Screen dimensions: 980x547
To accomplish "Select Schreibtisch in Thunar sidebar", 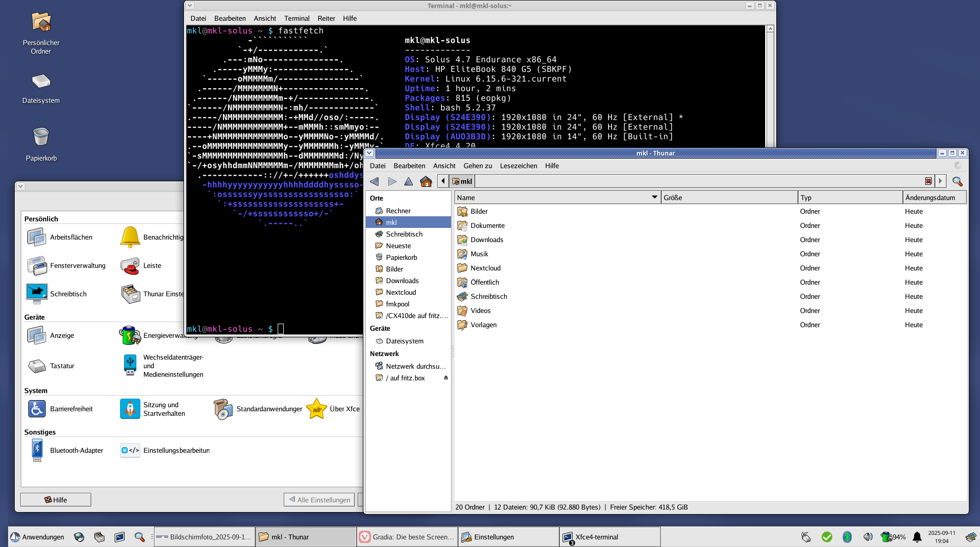I will [x=408, y=234].
